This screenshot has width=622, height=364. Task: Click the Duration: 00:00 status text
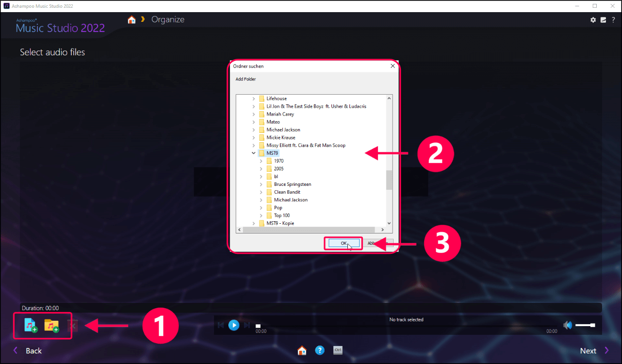[x=40, y=308]
